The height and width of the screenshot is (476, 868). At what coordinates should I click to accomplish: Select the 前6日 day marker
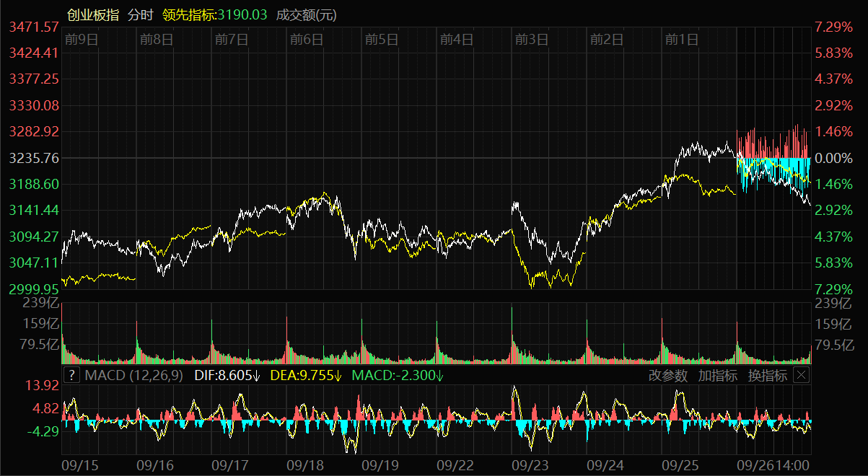306,40
